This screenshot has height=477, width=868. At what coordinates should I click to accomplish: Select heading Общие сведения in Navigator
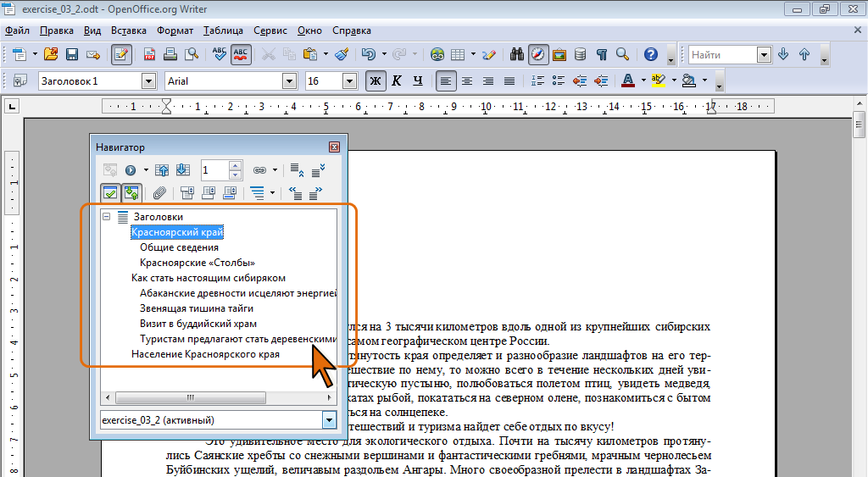click(x=180, y=247)
